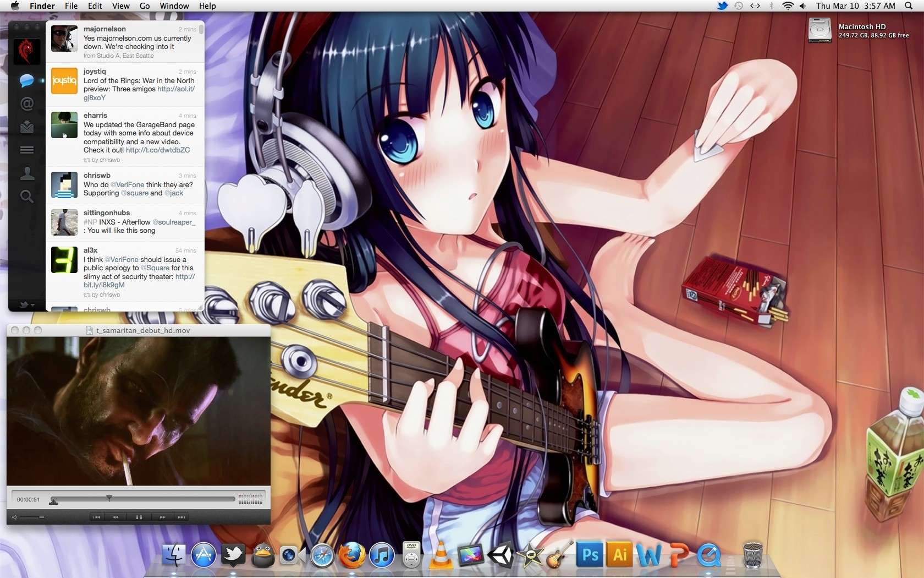Open Firefox from the Dock
Image resolution: width=924 pixels, height=578 pixels.
(352, 555)
